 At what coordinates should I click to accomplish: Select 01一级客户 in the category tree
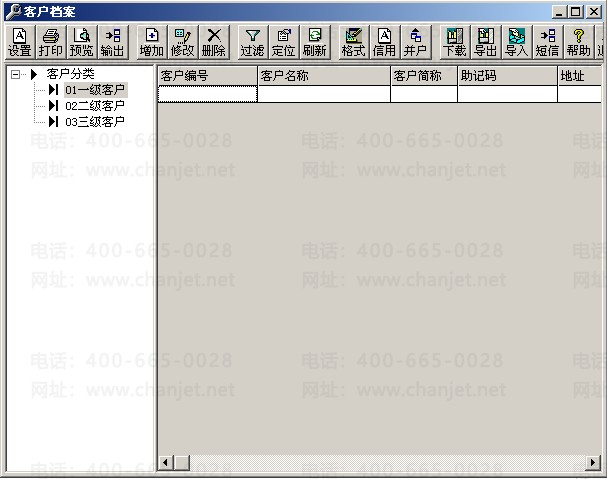point(95,90)
